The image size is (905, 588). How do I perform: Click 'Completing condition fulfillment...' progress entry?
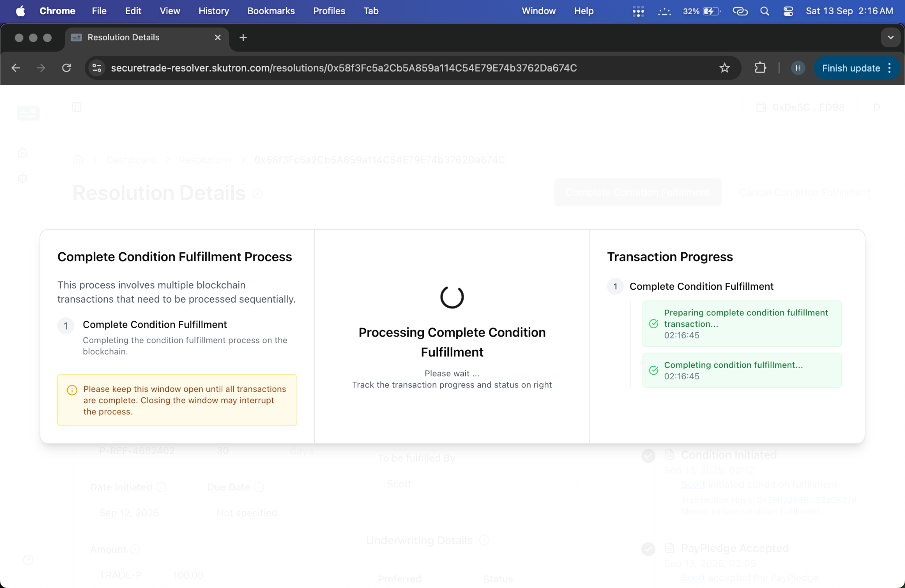(x=742, y=370)
